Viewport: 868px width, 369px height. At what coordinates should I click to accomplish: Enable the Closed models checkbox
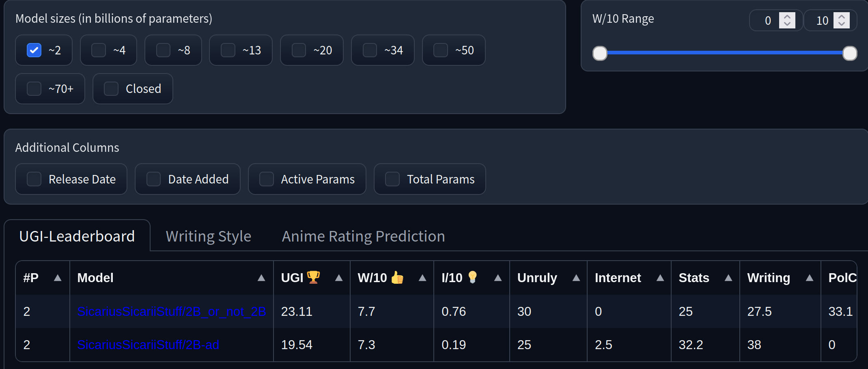[x=111, y=89]
